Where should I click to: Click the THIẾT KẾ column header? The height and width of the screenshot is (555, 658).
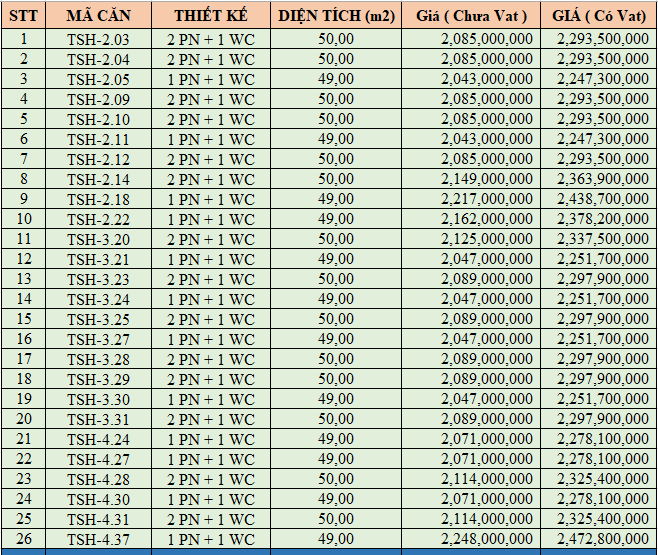pos(213,16)
